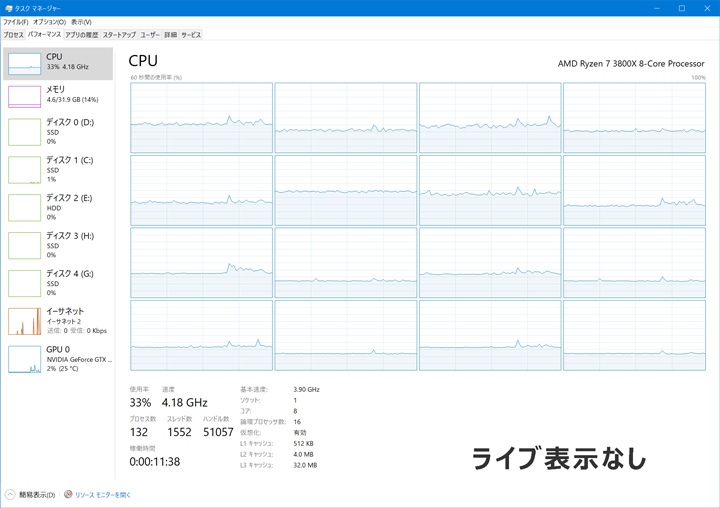Open the ファイル(F) menu
The height and width of the screenshot is (508, 720).
(15, 21)
